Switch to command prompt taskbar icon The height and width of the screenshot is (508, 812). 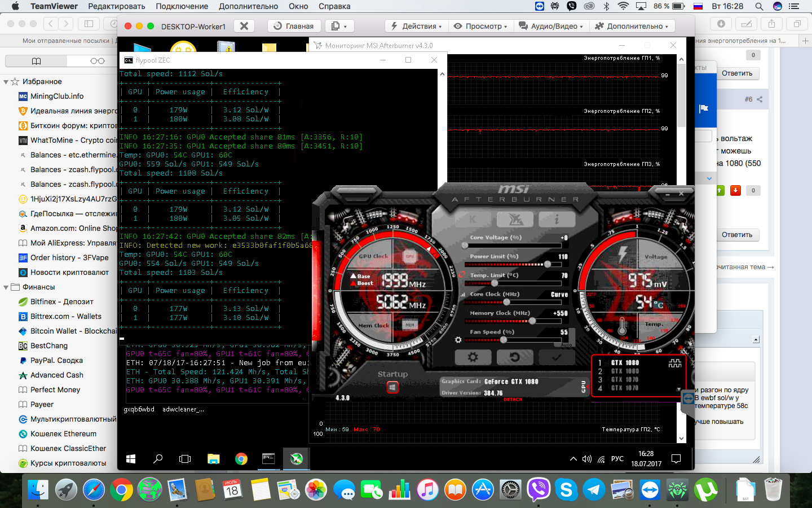coord(268,459)
